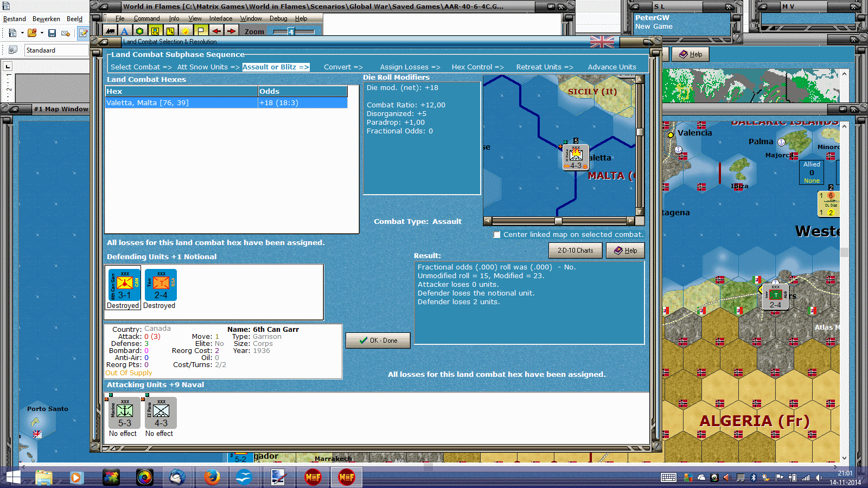This screenshot has width=868, height=488.
Task: Click the sun weather toolbar icon
Action: (x=185, y=31)
